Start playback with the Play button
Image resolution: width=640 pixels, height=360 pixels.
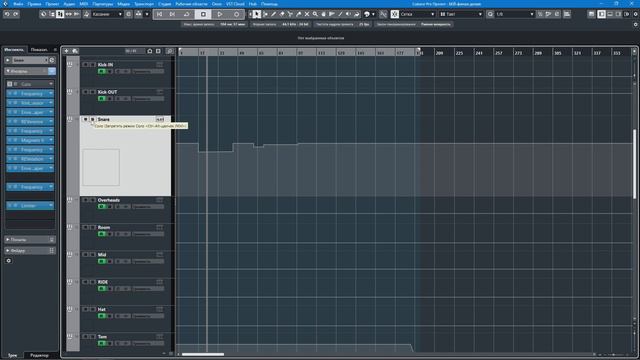(x=220, y=14)
